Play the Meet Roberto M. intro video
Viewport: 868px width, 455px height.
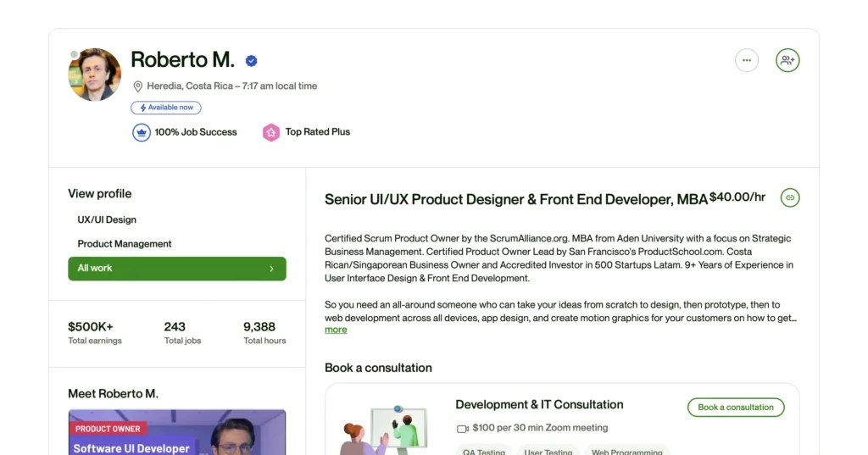tap(177, 434)
